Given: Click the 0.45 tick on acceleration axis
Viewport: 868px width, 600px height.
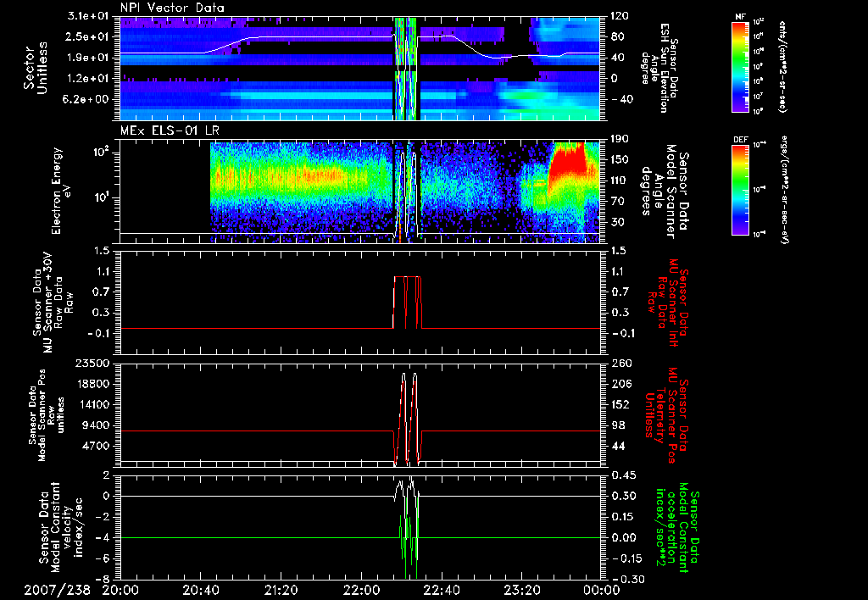Looking at the screenshot, I should point(622,475).
